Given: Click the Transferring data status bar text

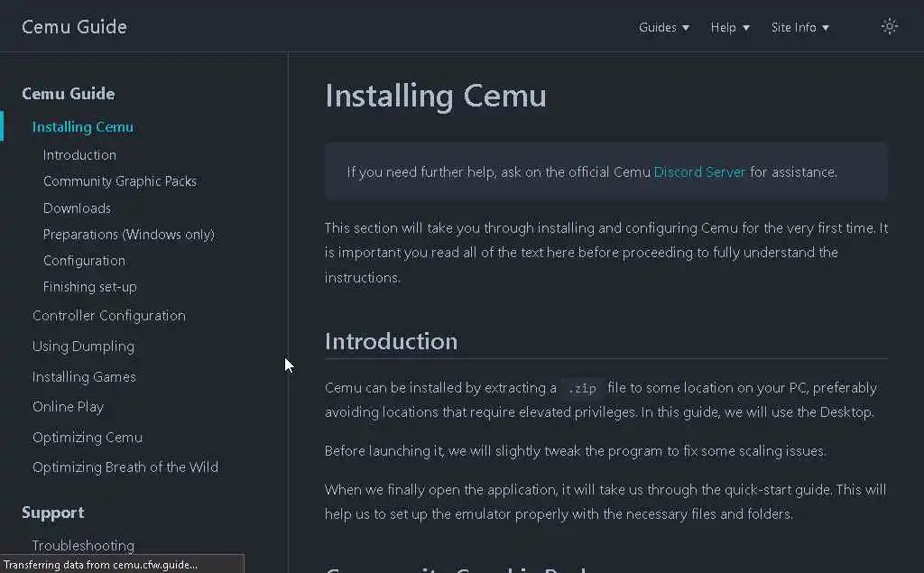Looking at the screenshot, I should 101,565.
